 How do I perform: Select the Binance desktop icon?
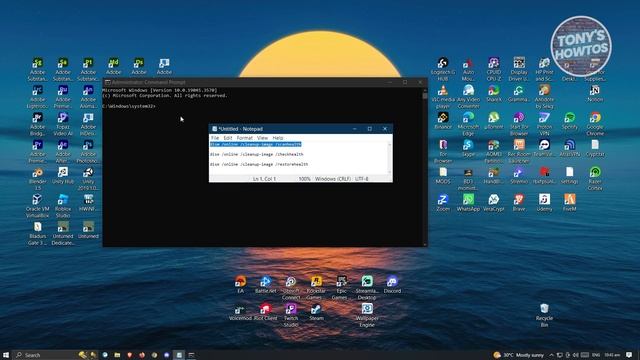[443, 121]
